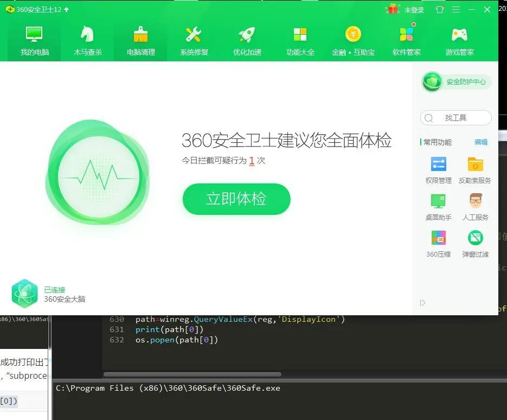Open the 桌面助手 desktop assistant
The image size is (507, 420).
(x=438, y=206)
